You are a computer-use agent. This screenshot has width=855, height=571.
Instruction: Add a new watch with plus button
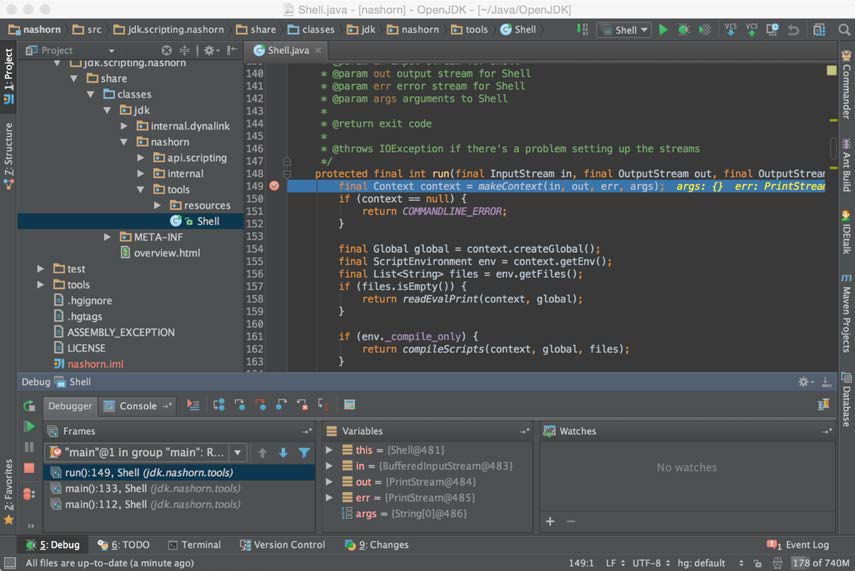click(550, 521)
